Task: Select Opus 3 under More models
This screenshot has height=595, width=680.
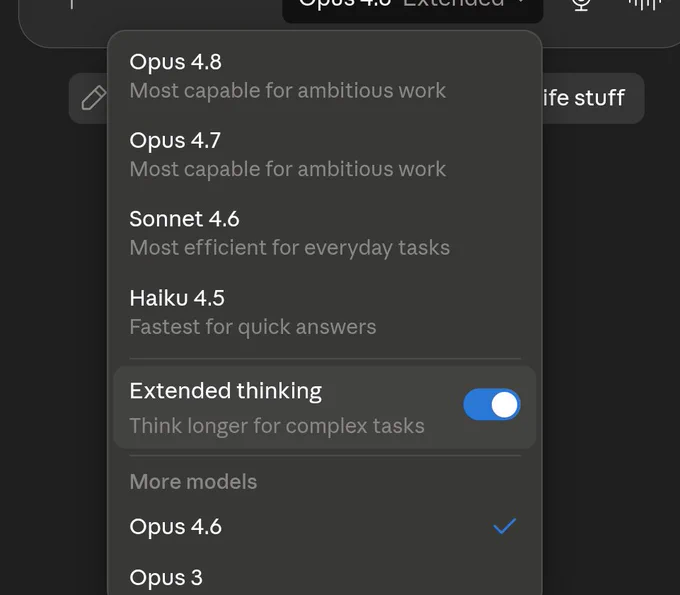Action: tap(325, 577)
